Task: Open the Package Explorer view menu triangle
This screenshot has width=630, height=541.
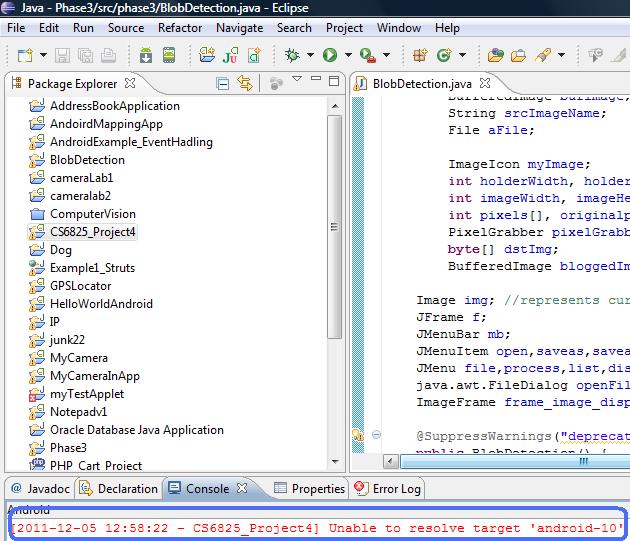Action: click(297, 79)
